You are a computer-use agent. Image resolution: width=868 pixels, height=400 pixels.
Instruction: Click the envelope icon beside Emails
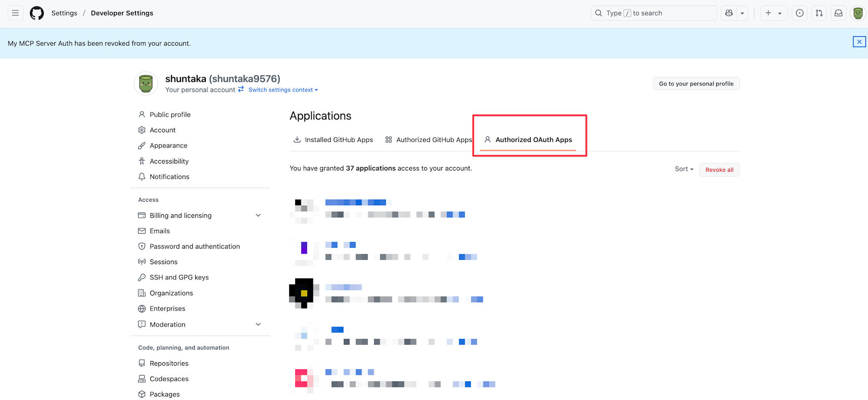point(141,231)
